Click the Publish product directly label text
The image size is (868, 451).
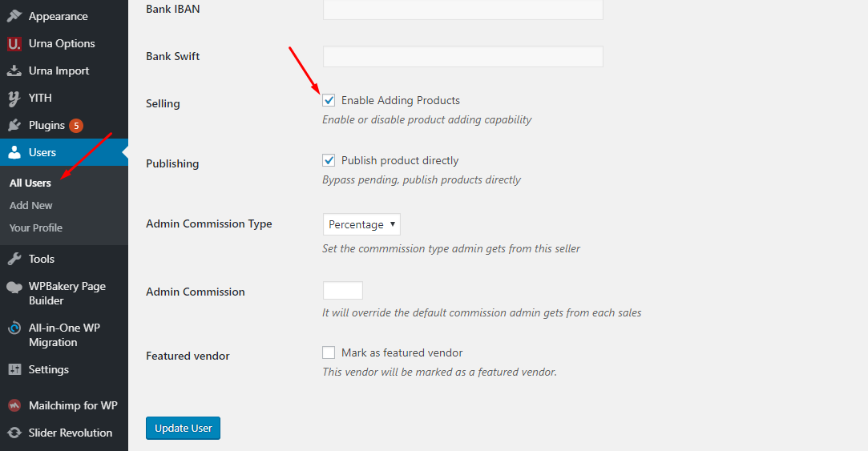(400, 160)
